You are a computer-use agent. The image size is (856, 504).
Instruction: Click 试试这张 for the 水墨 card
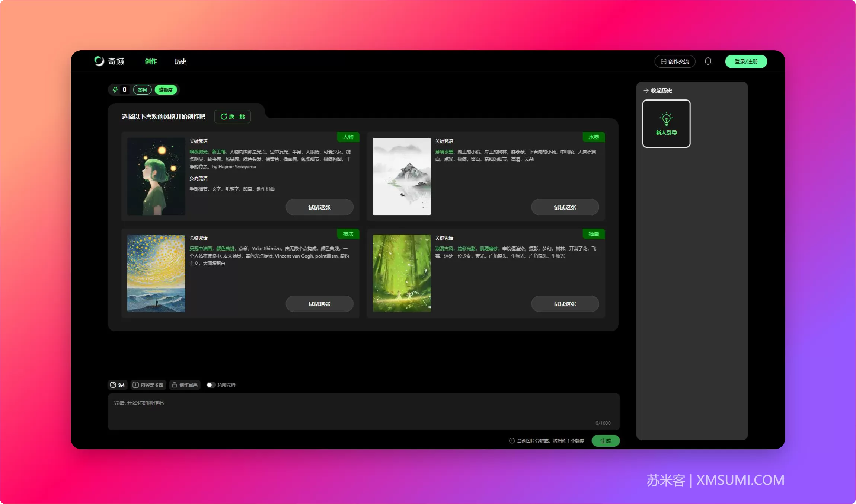(x=565, y=207)
